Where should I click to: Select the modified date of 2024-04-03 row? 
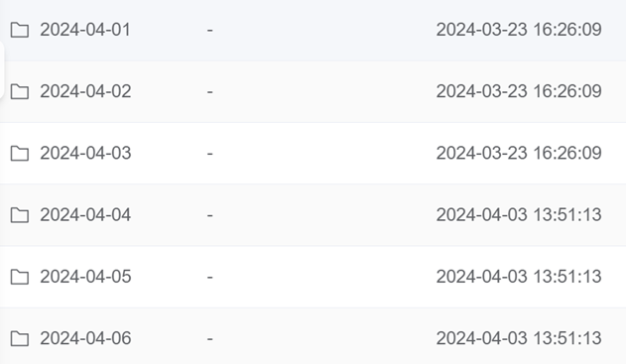click(519, 153)
